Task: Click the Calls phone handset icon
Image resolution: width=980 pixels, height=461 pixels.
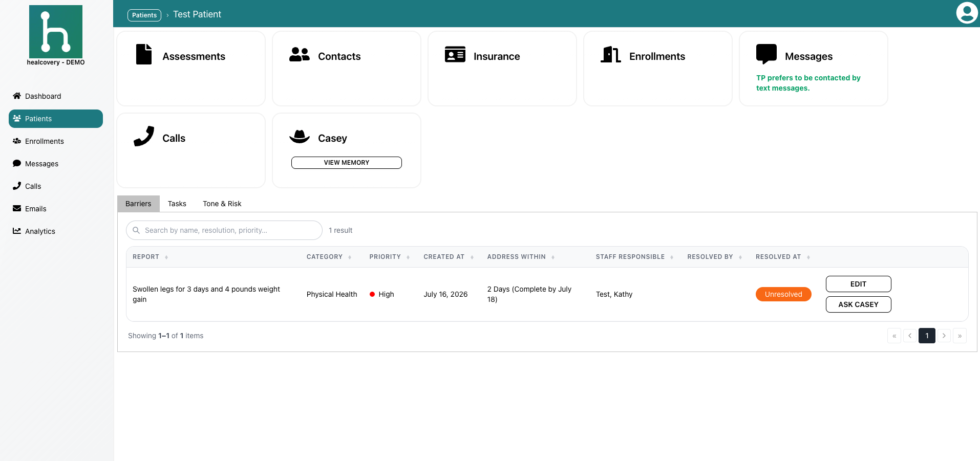Action: [x=144, y=136]
